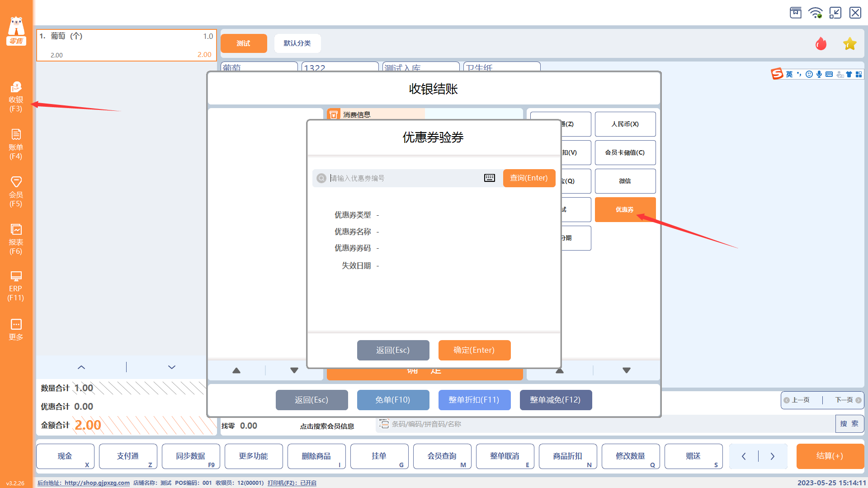Open the 更多 sidebar menu

(x=16, y=330)
